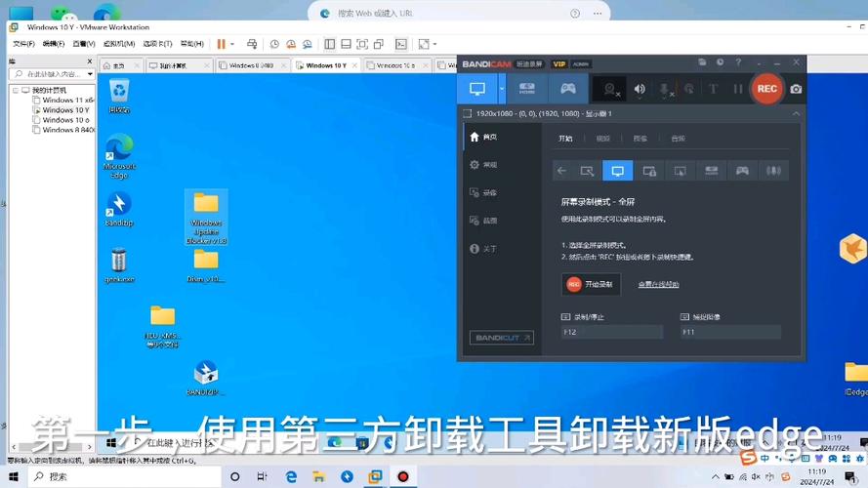The image size is (868, 488).
Task: Select the second tab beside 开始 in Bandicam
Action: pos(602,139)
